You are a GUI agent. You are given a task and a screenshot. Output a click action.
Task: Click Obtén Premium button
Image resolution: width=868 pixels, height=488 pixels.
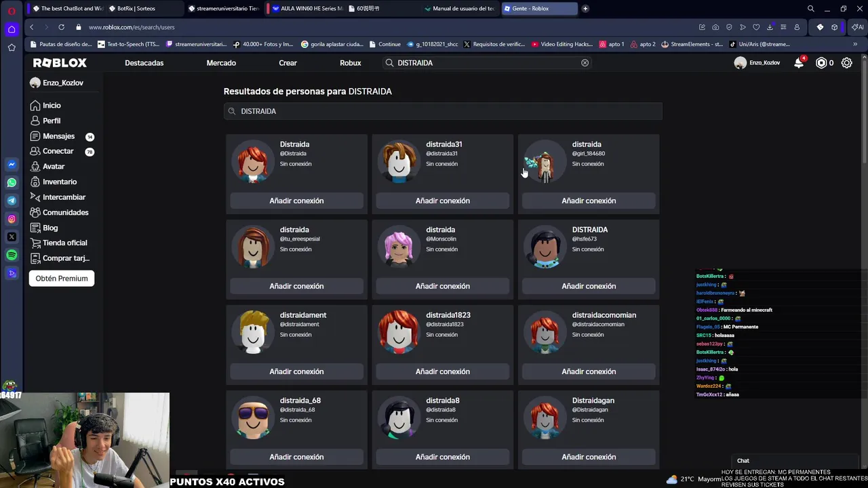pos(62,279)
